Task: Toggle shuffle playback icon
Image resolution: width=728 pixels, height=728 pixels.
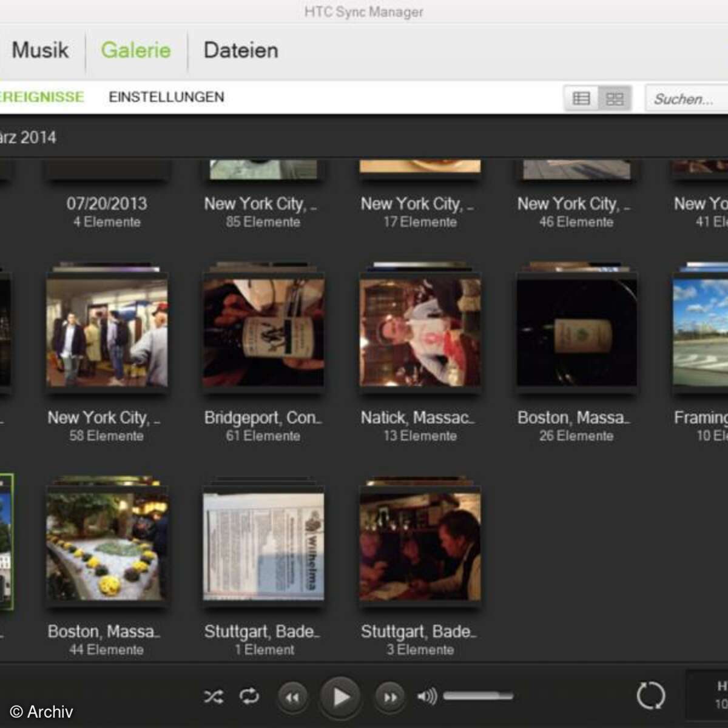Action: point(214,696)
